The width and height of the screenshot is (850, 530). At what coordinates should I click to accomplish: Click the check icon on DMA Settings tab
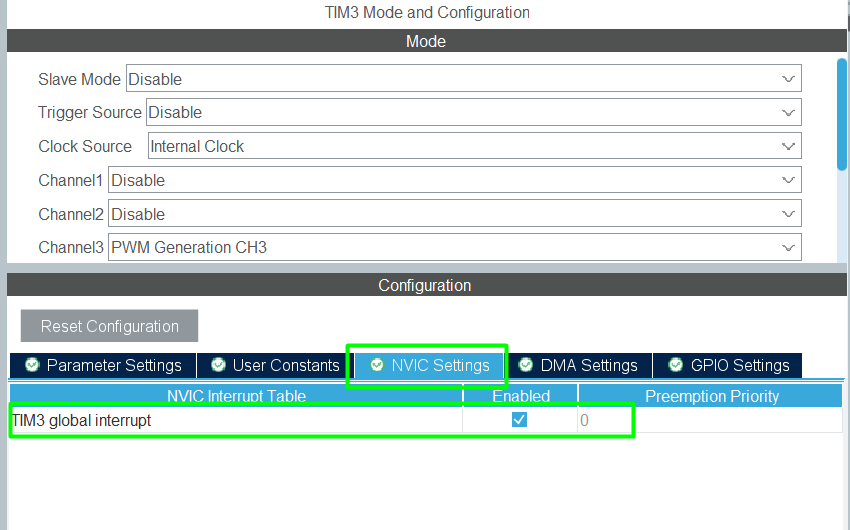526,365
